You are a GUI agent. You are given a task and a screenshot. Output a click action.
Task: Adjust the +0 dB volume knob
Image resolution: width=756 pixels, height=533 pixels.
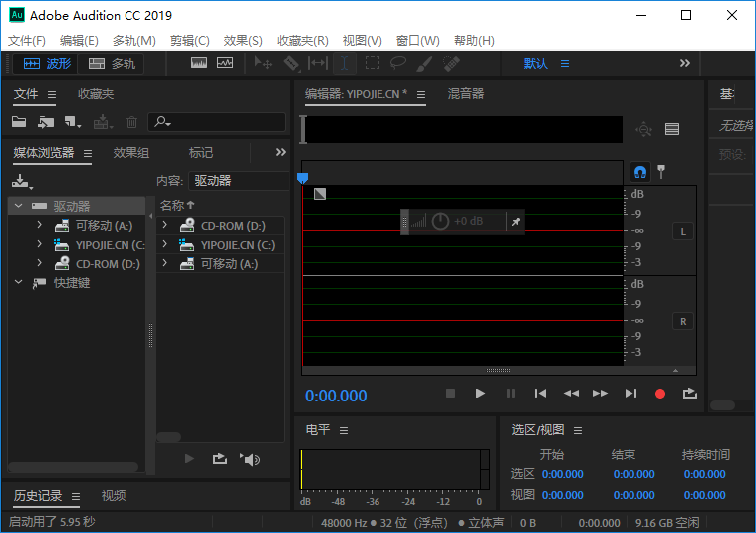point(440,221)
